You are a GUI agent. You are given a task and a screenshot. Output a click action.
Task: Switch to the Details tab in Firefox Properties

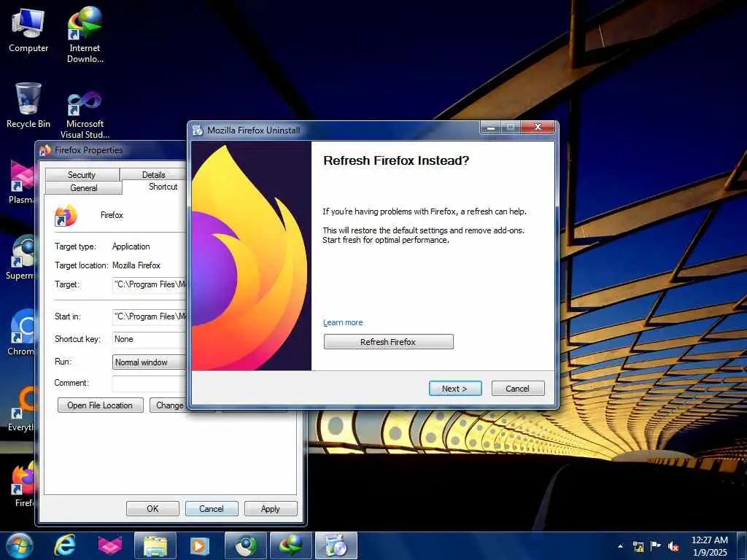point(153,175)
